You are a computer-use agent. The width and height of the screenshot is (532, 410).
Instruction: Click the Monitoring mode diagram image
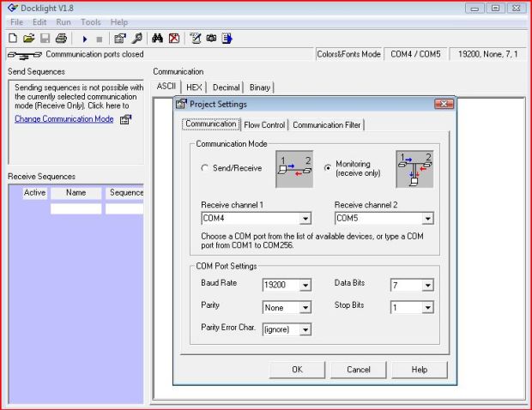coord(414,169)
